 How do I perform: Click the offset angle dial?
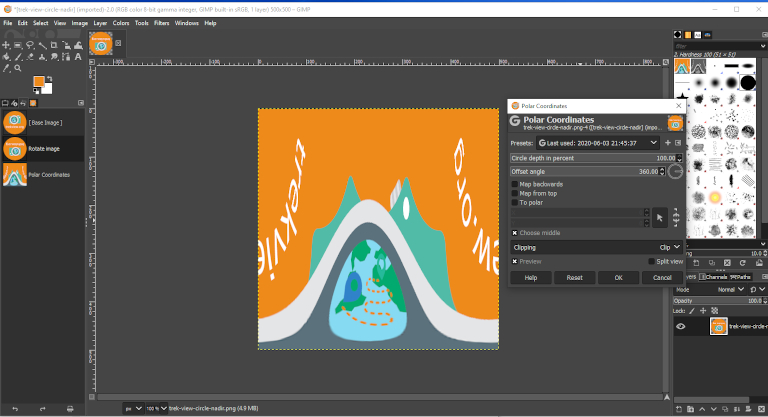(x=675, y=172)
